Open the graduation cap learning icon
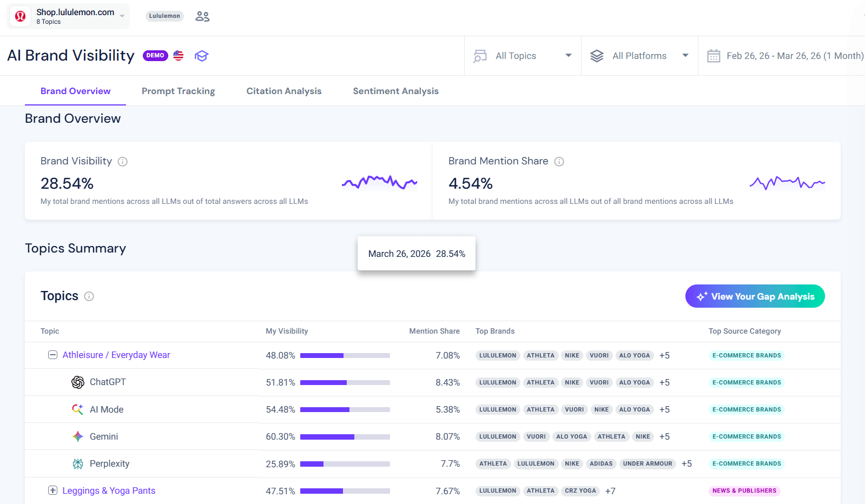865x504 pixels. 201,56
